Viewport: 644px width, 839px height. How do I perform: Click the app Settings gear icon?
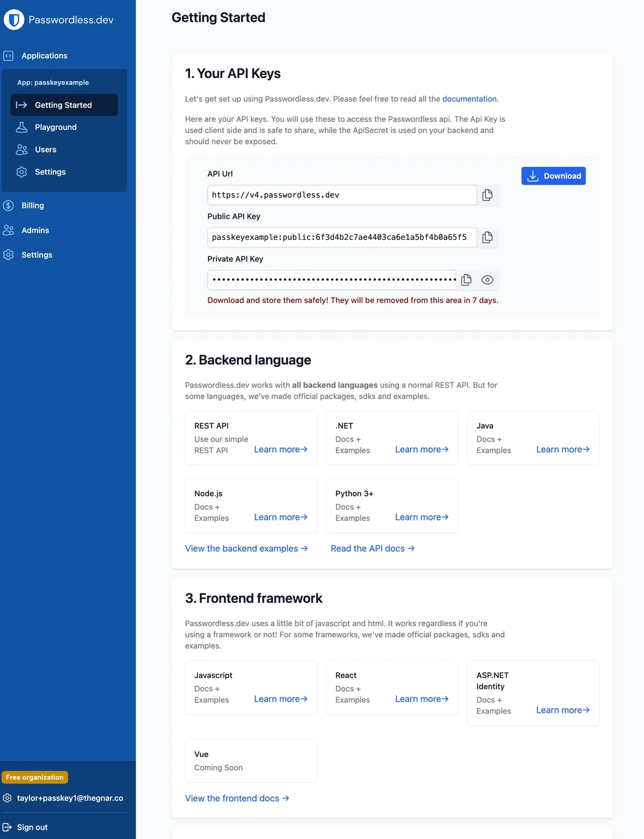(x=21, y=172)
